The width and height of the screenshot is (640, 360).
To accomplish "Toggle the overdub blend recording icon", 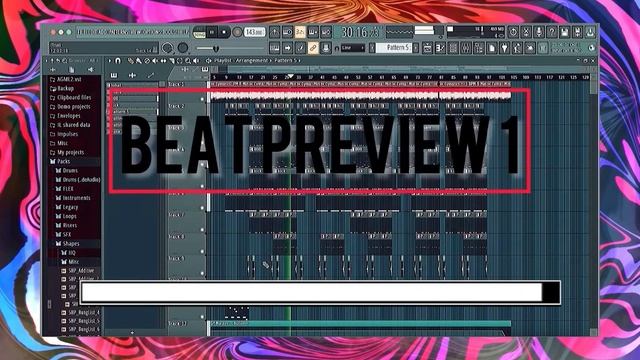I will click(x=313, y=32).
